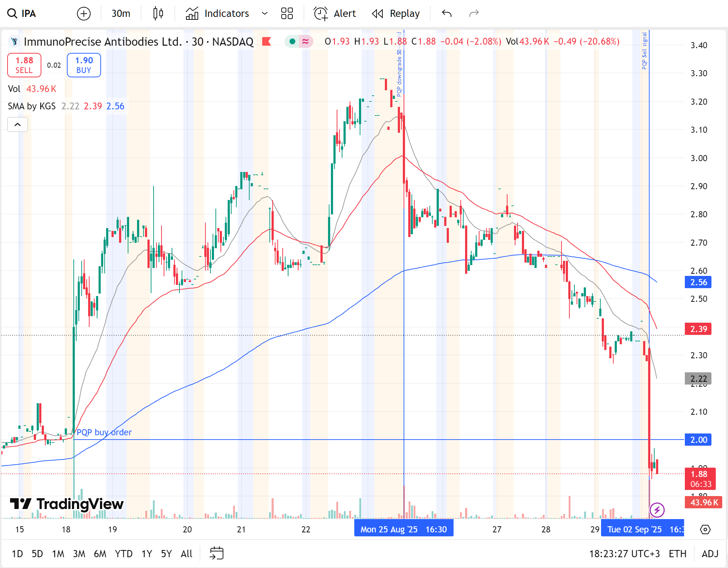728x568 pixels.
Task: Open the 30m interval dropdown
Action: [x=121, y=14]
